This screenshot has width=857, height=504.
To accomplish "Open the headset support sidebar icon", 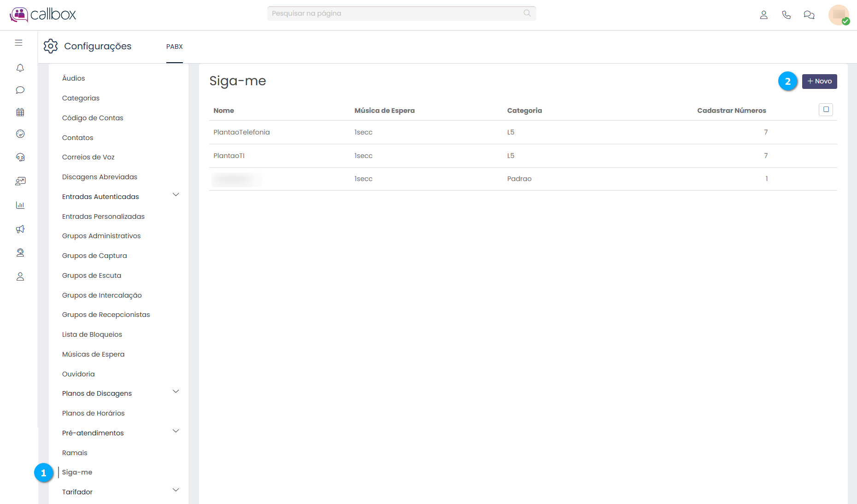I will pos(20,157).
